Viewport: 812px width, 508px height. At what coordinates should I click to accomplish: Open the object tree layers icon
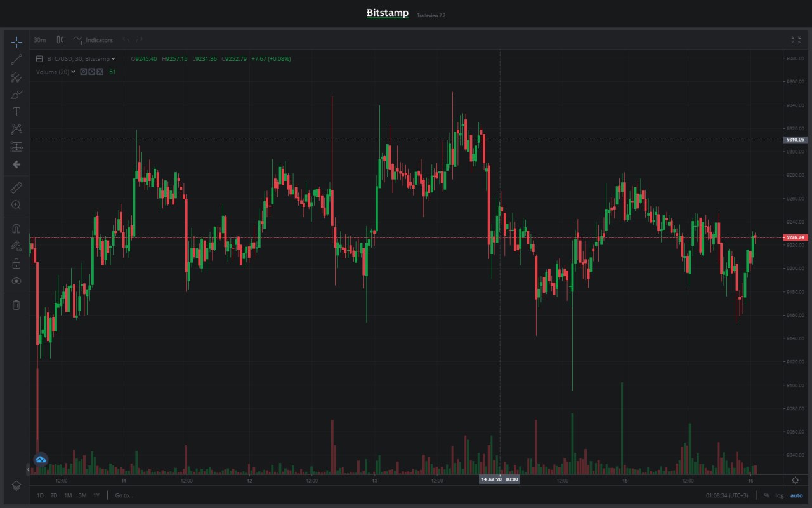[16, 486]
